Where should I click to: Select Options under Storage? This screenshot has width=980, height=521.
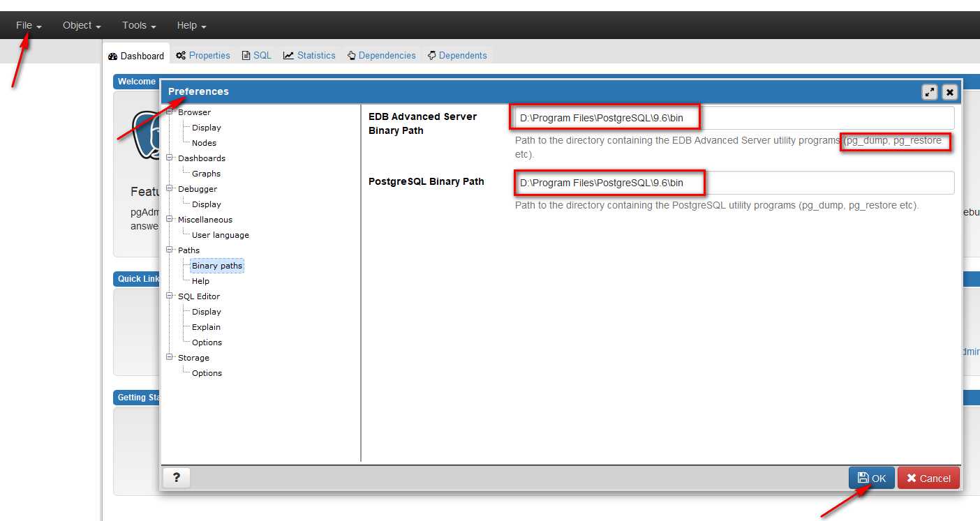(x=207, y=373)
